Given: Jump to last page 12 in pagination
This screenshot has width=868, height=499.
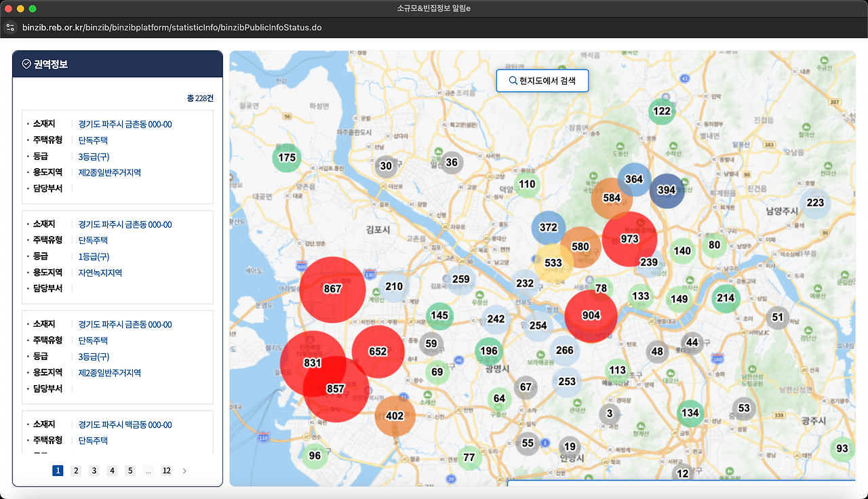Looking at the screenshot, I should point(166,471).
